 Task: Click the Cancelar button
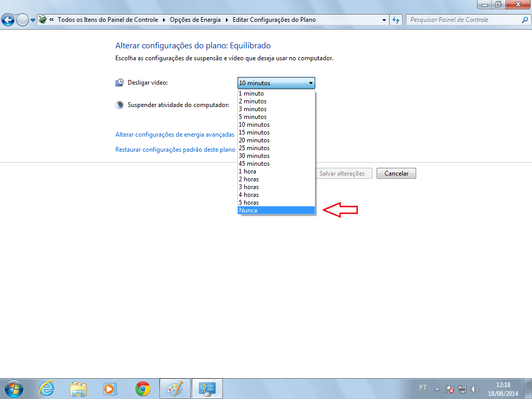(396, 174)
